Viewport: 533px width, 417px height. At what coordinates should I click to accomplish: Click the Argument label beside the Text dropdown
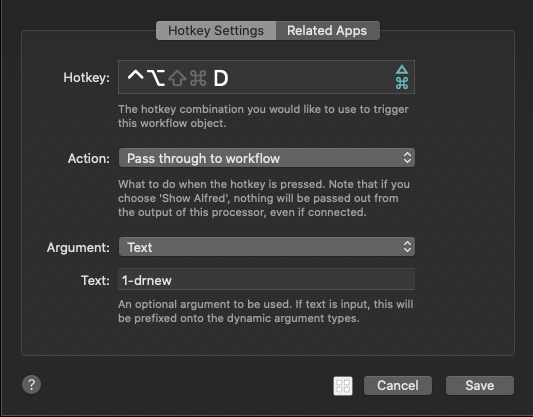78,247
